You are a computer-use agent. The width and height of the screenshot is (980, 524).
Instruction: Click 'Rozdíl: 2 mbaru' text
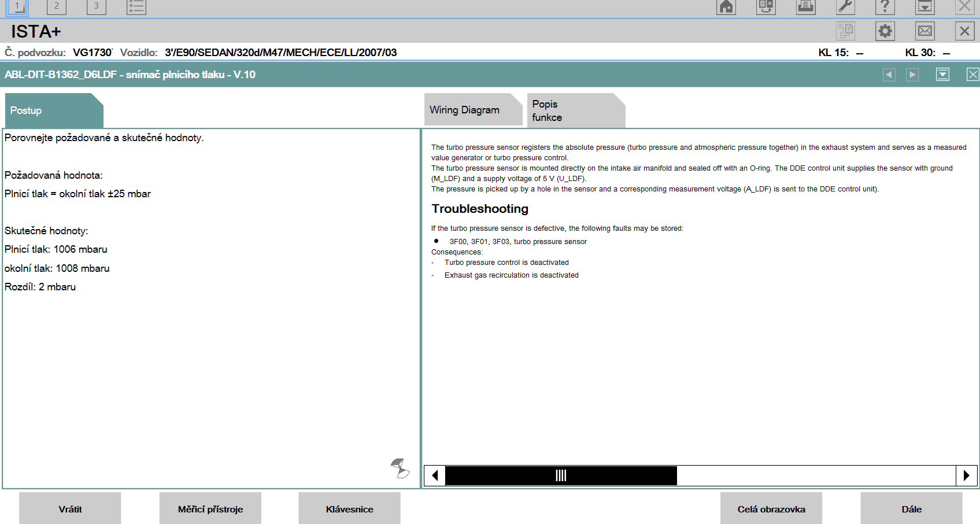(x=40, y=287)
